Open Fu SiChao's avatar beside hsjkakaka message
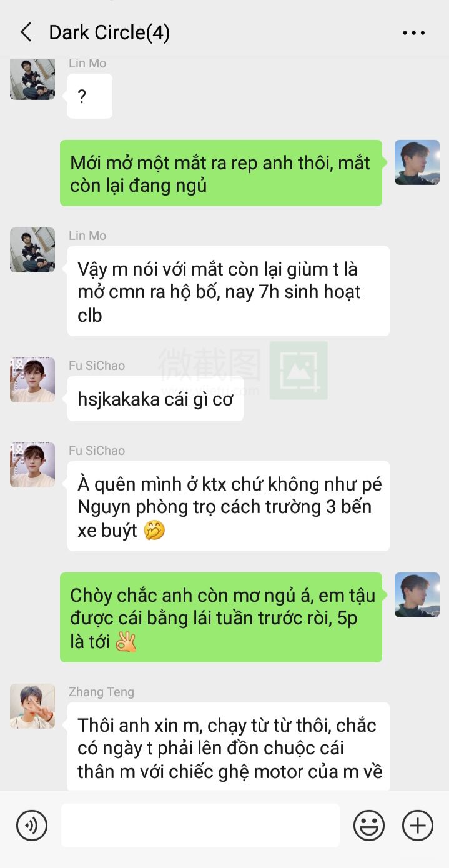 [32, 380]
